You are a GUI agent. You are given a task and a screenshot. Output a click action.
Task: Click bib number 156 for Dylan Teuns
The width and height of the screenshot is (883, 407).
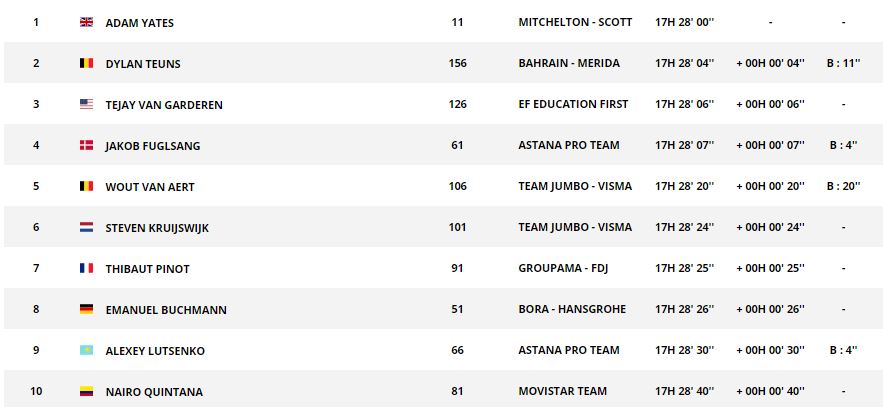click(457, 63)
